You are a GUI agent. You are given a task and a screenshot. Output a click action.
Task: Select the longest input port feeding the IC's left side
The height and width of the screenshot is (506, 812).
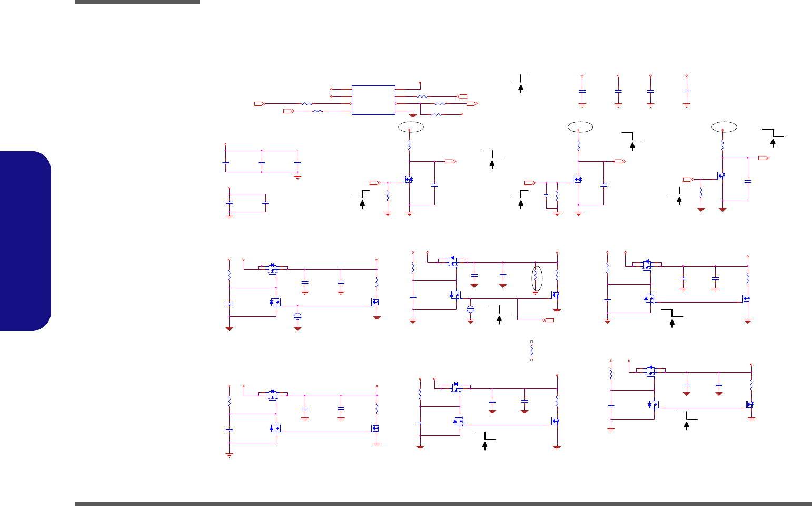(260, 104)
